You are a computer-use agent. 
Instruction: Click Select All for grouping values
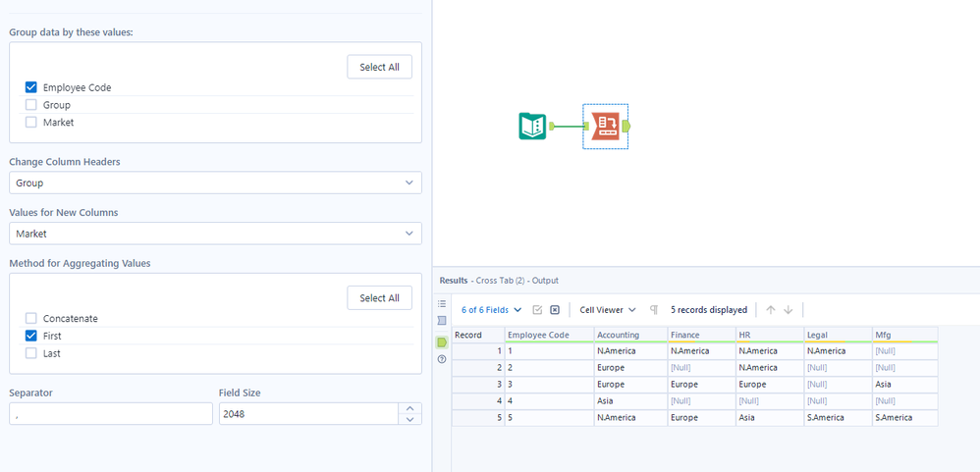[x=379, y=67]
